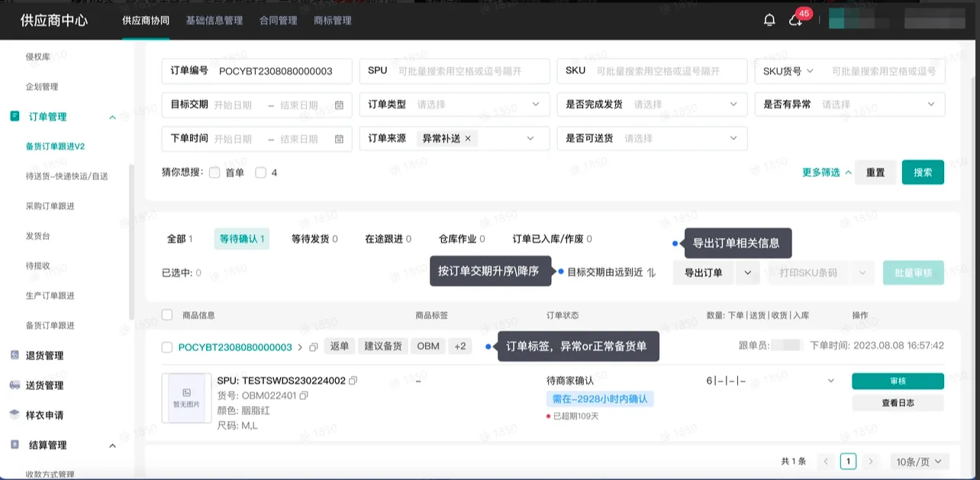Switch to the 等待确认 1 tab
The width and height of the screenshot is (980, 480).
[242, 239]
